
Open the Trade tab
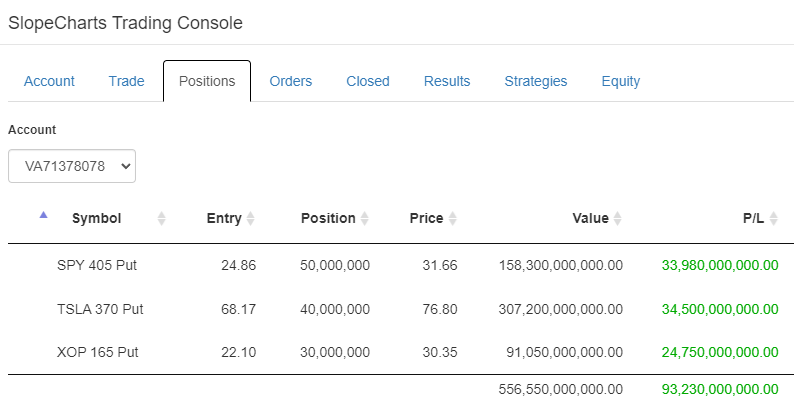click(126, 81)
